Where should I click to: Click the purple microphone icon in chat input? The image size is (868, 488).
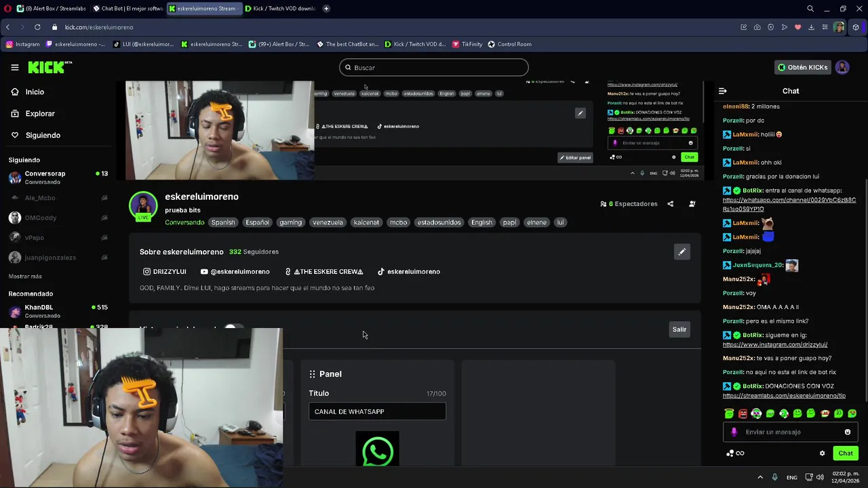(x=734, y=432)
